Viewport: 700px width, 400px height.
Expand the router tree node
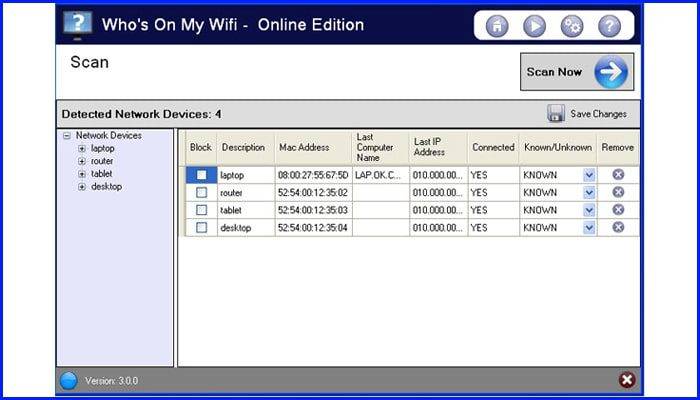[82, 161]
